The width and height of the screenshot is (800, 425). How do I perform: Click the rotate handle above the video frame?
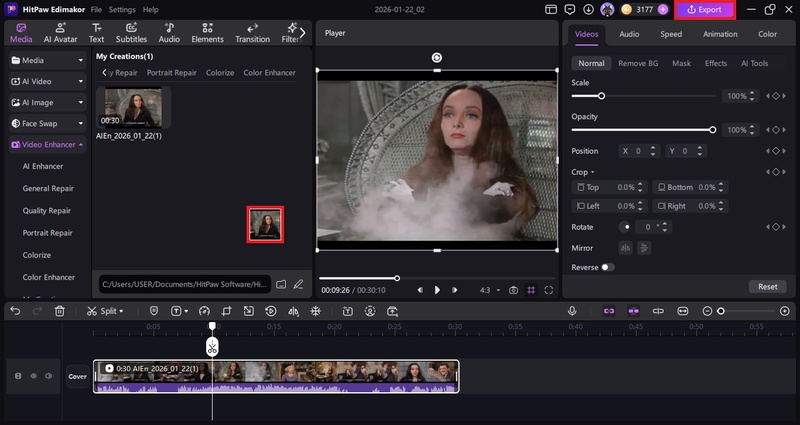(x=437, y=58)
